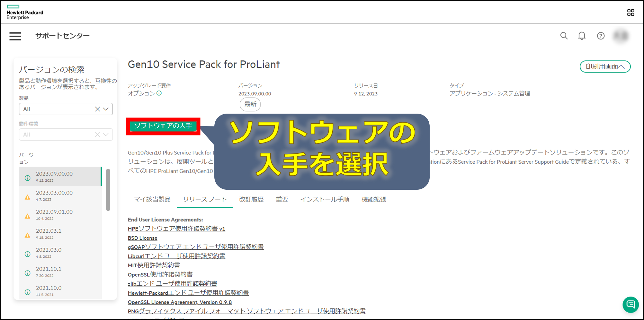Click the バージョンの検索 panel heading
644x320 pixels.
(51, 70)
